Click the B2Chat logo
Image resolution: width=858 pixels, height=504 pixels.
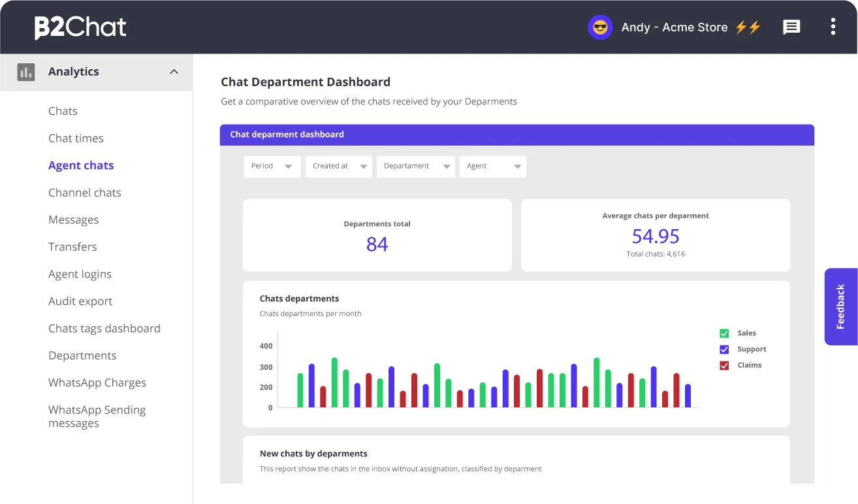pos(80,27)
